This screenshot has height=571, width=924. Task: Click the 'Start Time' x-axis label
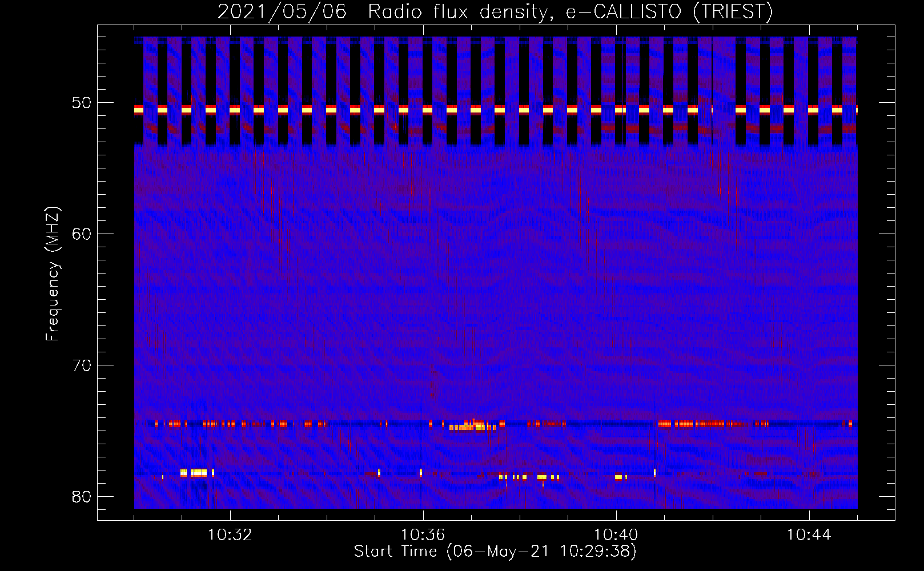(495, 552)
